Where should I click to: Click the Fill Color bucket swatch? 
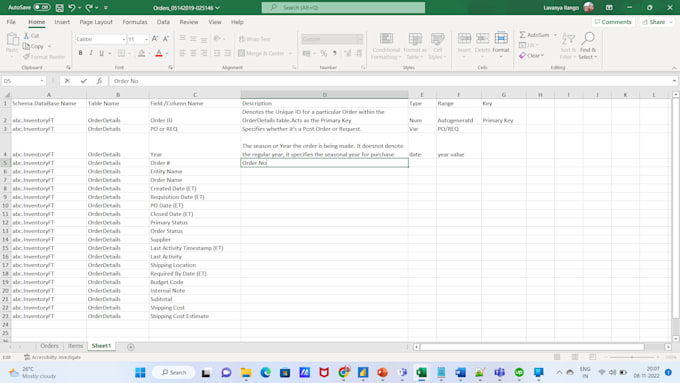coord(141,53)
